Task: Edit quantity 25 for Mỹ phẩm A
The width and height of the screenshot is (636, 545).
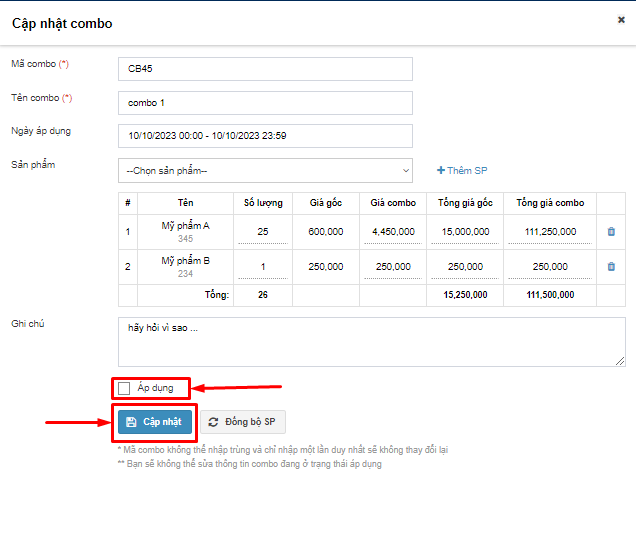Action: (263, 232)
